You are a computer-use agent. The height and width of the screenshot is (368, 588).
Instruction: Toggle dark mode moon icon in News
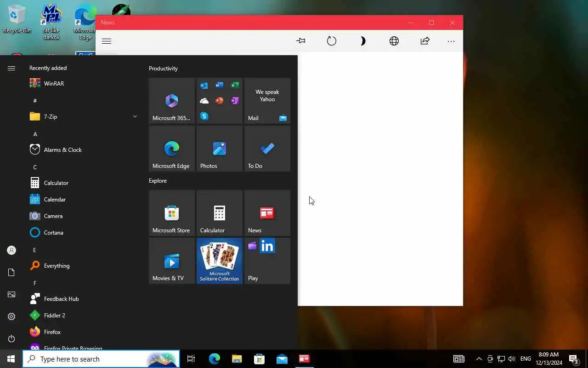click(363, 41)
